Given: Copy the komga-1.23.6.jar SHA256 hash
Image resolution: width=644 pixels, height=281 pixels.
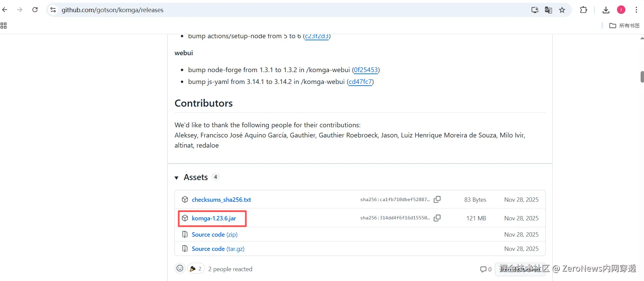Looking at the screenshot, I should 437,218.
